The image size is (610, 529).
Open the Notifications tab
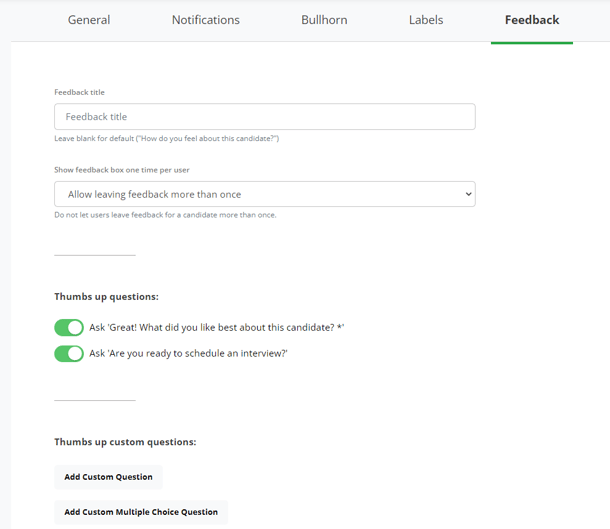coord(206,20)
